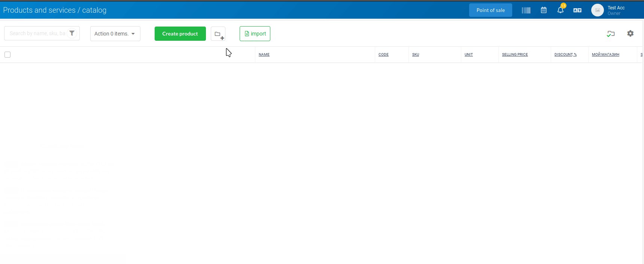Open Point of sale
This screenshot has width=644, height=264.
[x=490, y=10]
